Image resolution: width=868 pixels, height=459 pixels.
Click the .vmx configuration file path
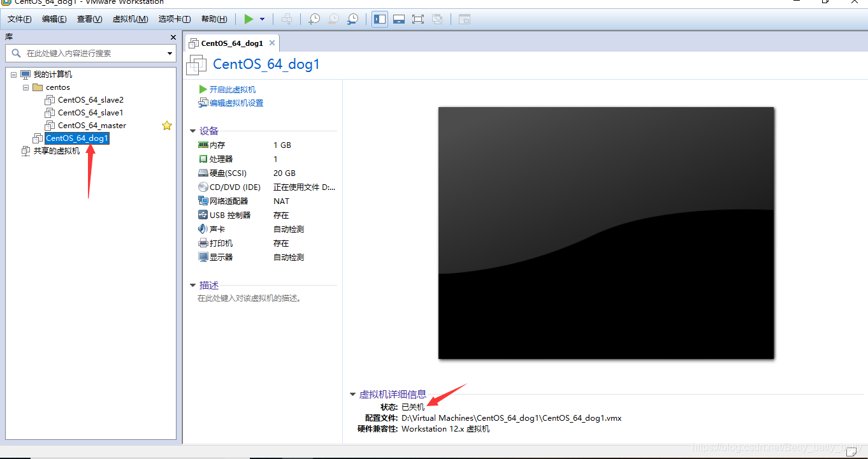pyautogui.click(x=511, y=418)
